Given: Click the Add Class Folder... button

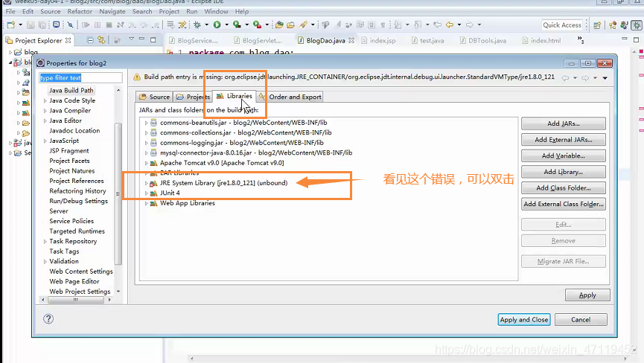Looking at the screenshot, I should click(564, 188).
